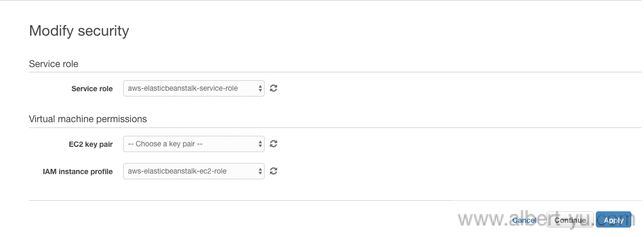Click the aws-elasticbeanstalk-service-role dropdown arrows

(x=260, y=88)
